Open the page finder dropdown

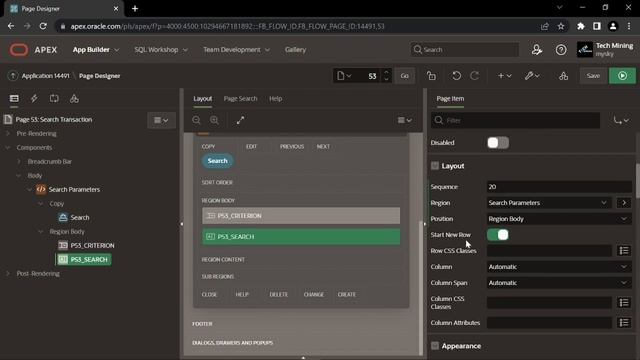[x=344, y=76]
